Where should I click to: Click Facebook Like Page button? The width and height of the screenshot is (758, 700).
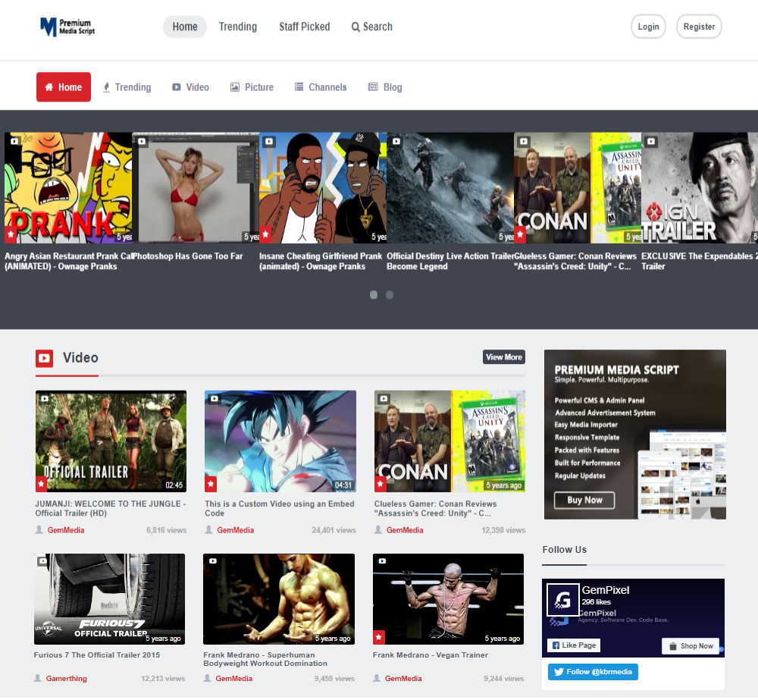tap(574, 645)
